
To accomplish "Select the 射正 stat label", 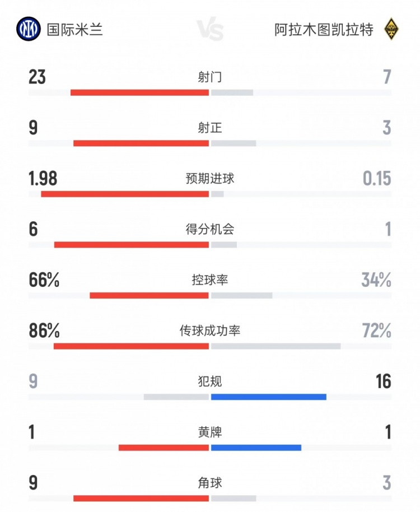I will 210,128.
